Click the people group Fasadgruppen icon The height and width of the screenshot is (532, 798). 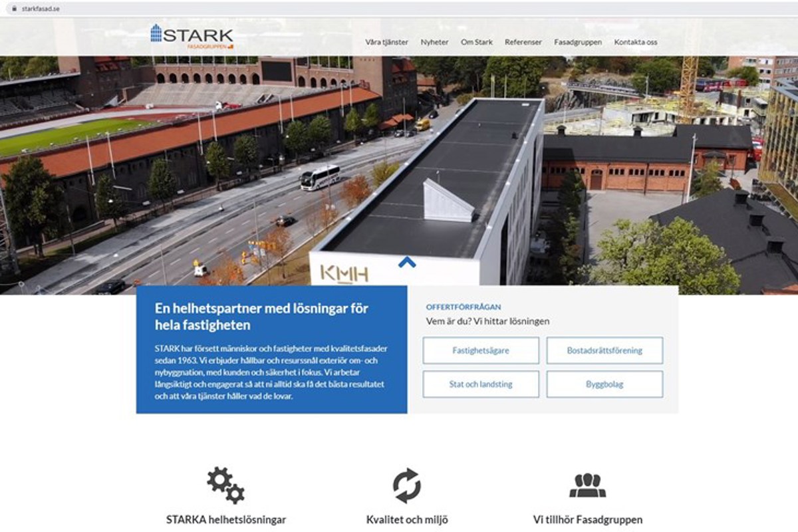587,485
